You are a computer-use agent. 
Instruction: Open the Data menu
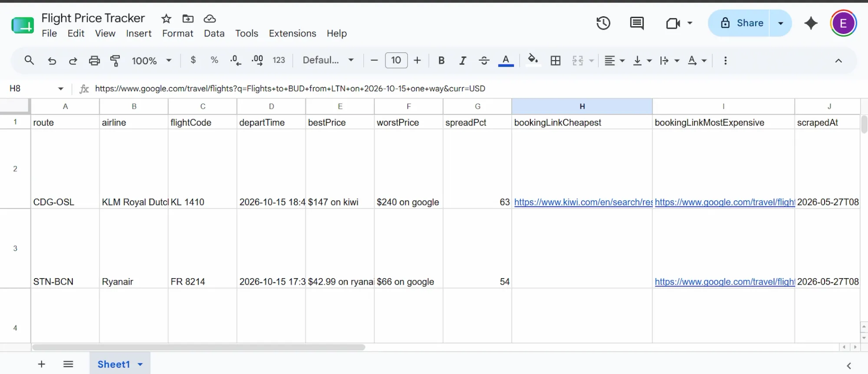214,33
